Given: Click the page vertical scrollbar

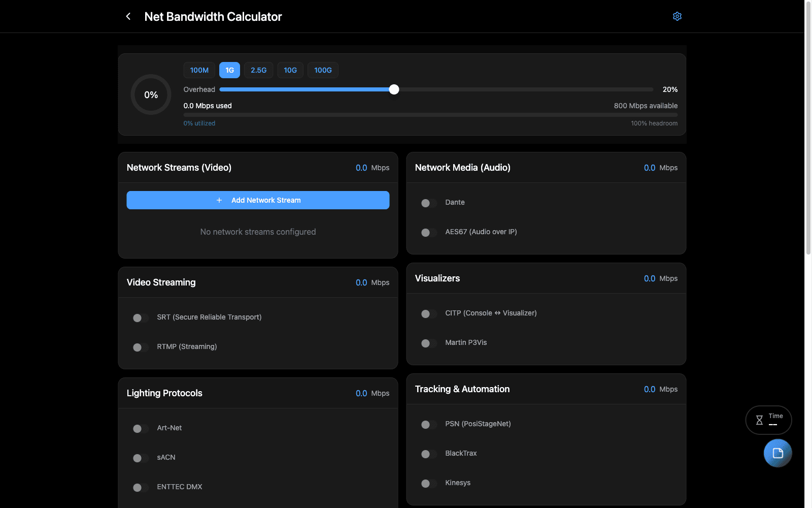Looking at the screenshot, I should pos(808,127).
